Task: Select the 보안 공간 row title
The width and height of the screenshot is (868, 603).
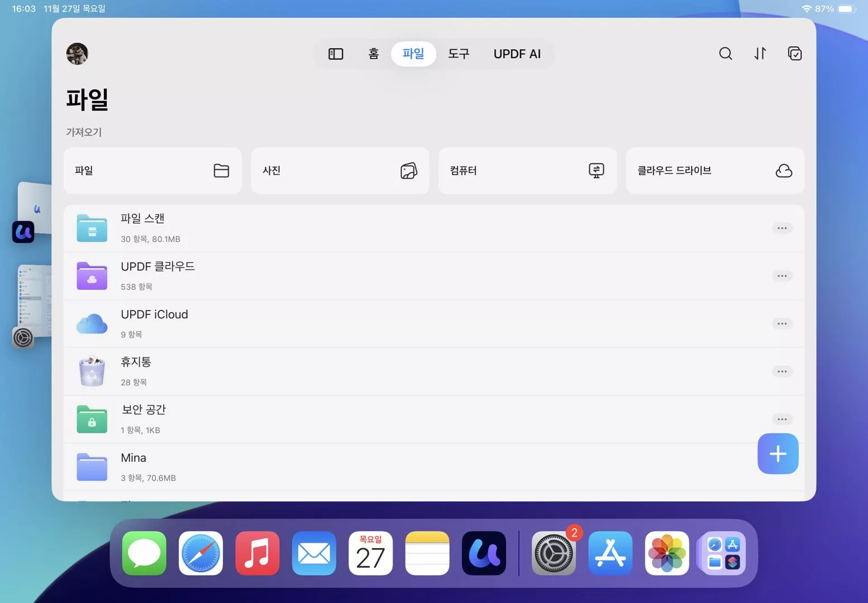Action: pyautogui.click(x=144, y=410)
